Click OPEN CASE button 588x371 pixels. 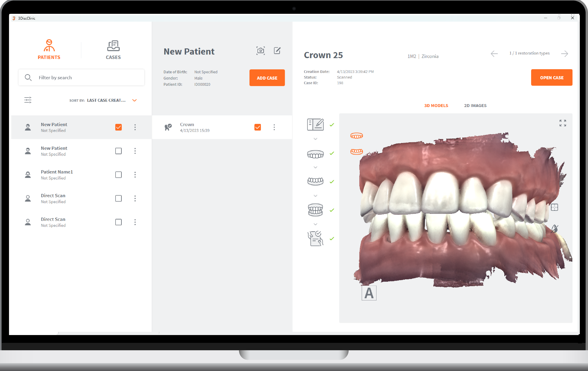coord(551,77)
